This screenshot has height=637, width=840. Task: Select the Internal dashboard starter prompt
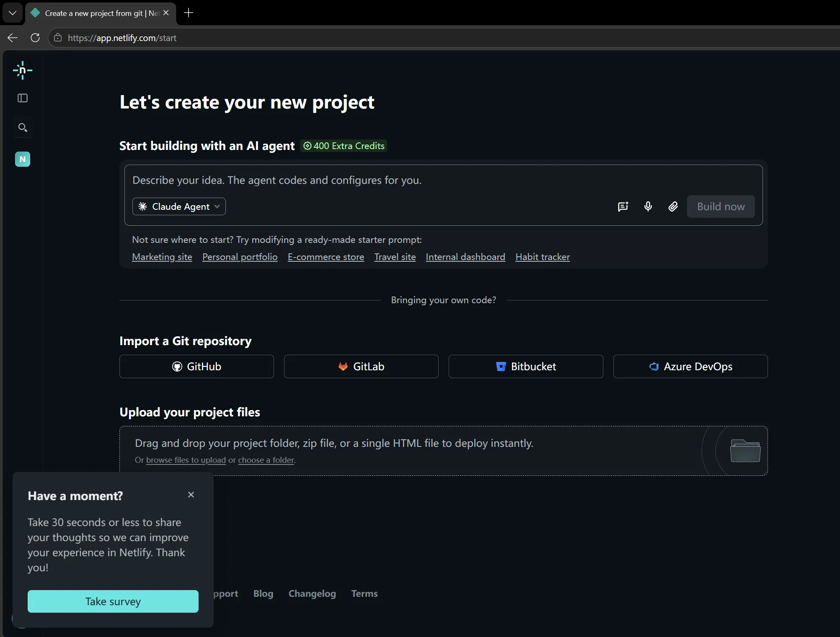tap(465, 257)
